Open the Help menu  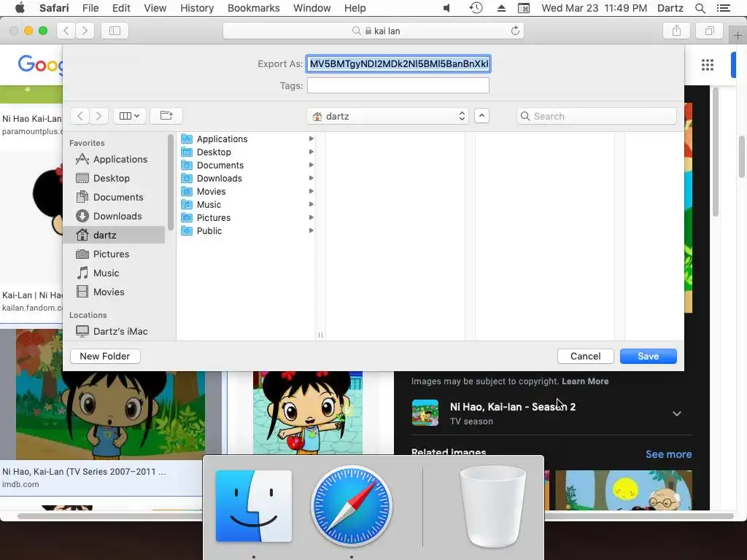[355, 8]
